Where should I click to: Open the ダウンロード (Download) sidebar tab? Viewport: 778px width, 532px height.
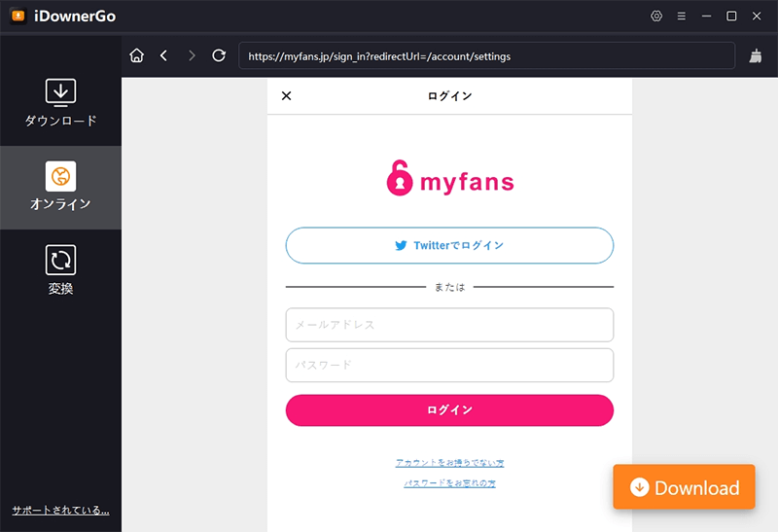60,103
